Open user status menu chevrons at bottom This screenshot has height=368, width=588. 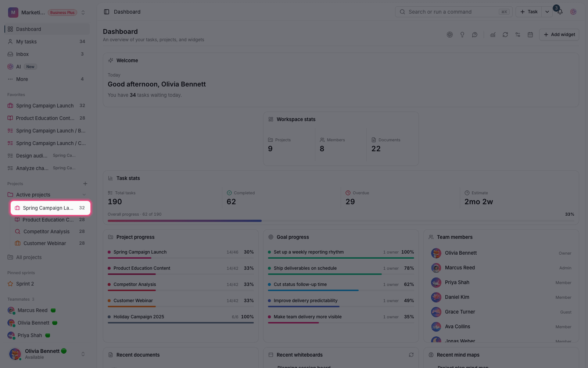pyautogui.click(x=83, y=354)
